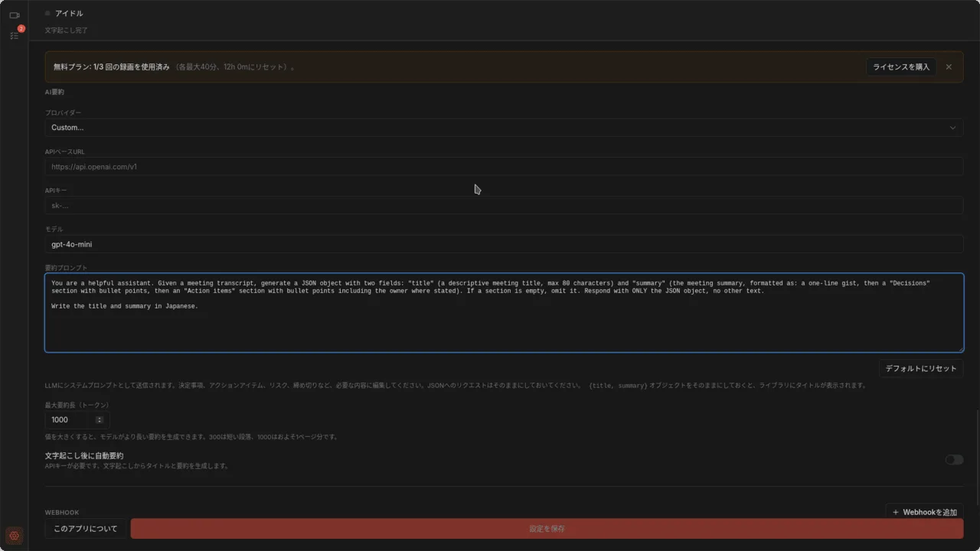Click the AI要約 section heading

pyautogui.click(x=54, y=92)
